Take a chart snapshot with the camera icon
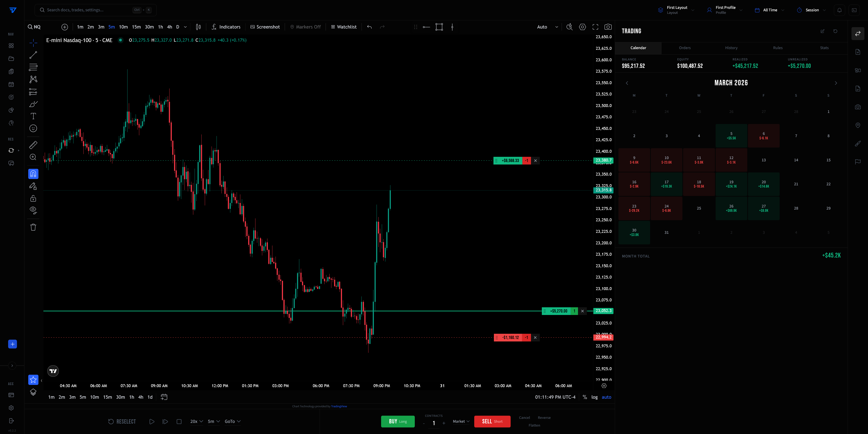Screen dimensions: 868x434 point(608,27)
